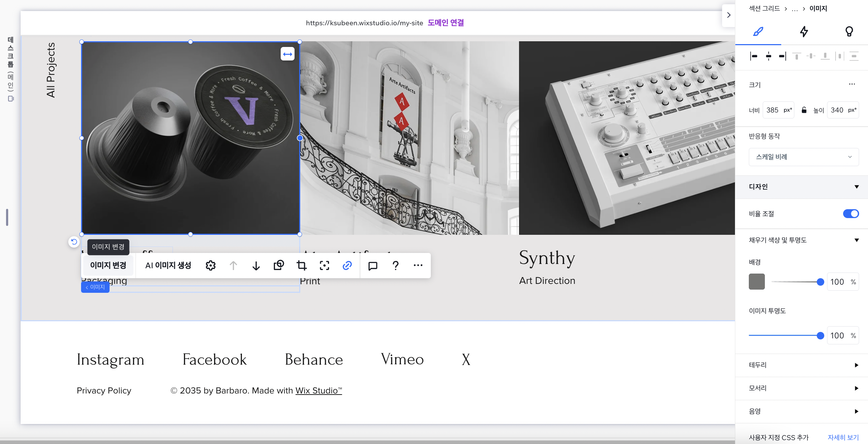This screenshot has height=444, width=868.
Task: Switch to the lightbulb tab
Action: pyautogui.click(x=849, y=31)
